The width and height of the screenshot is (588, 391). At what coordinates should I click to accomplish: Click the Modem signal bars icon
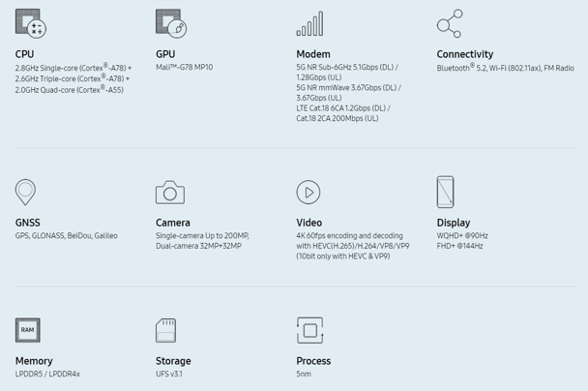click(309, 24)
